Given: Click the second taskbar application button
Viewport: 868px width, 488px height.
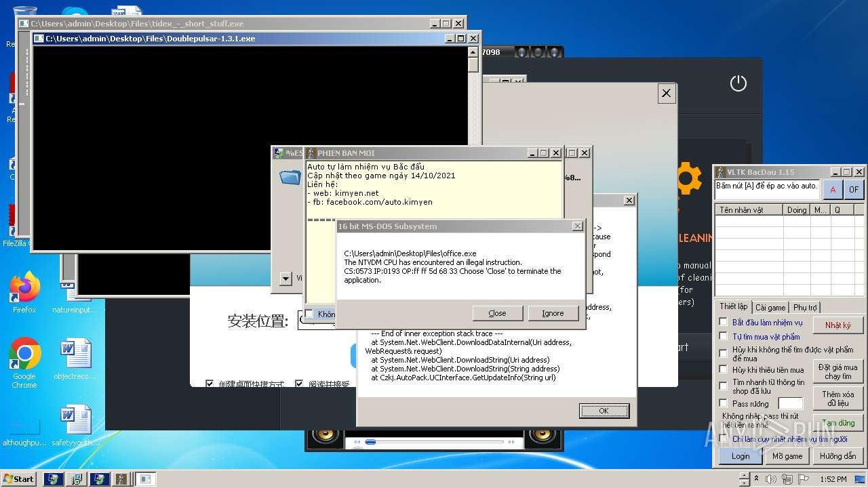Looking at the screenshot, I should pyautogui.click(x=76, y=479).
